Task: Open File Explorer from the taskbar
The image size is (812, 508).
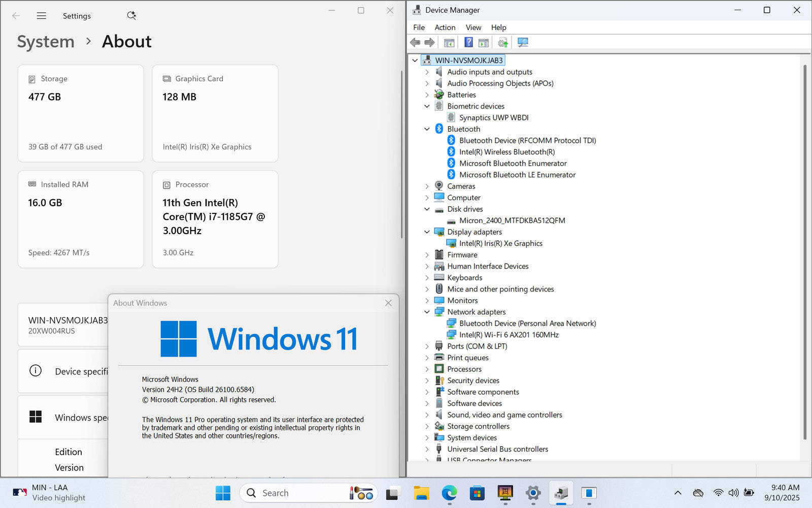Action: tap(421, 493)
